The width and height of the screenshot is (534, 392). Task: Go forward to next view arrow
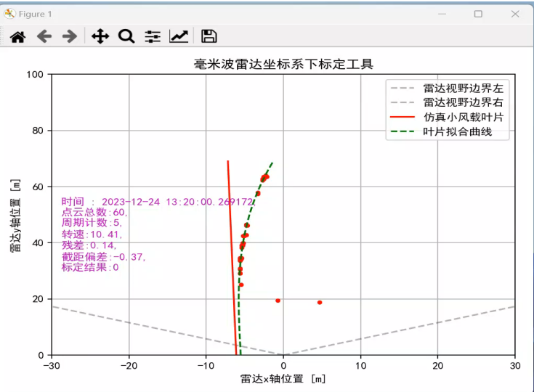click(70, 36)
